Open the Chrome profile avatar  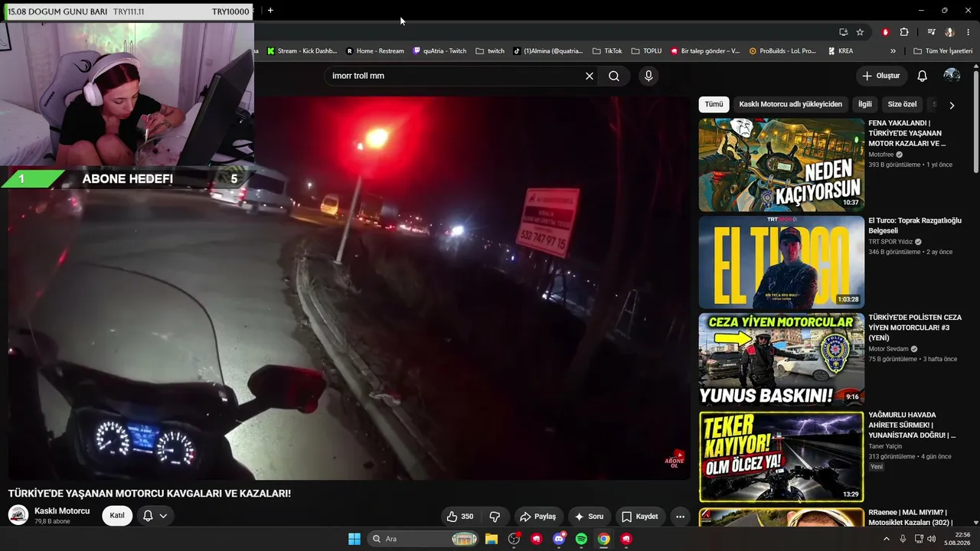pyautogui.click(x=949, y=32)
